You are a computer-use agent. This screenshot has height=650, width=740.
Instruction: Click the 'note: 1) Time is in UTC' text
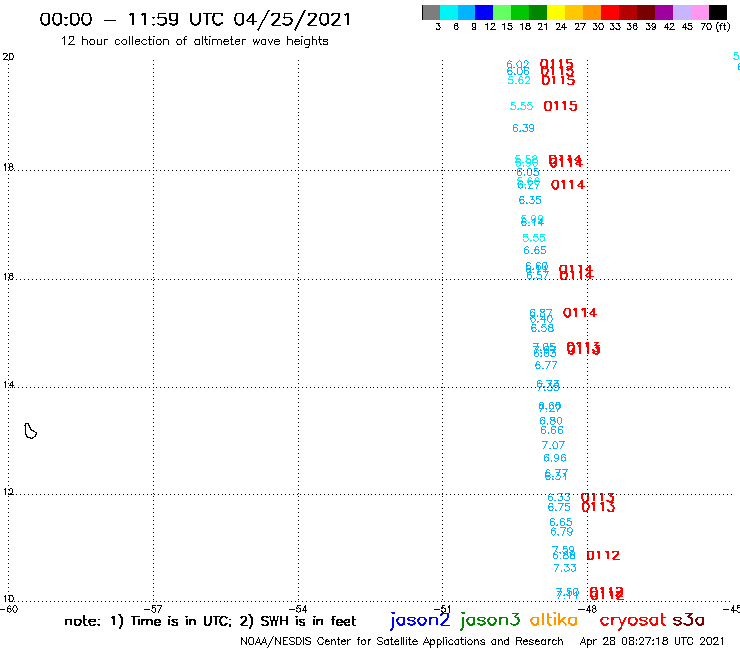click(148, 621)
